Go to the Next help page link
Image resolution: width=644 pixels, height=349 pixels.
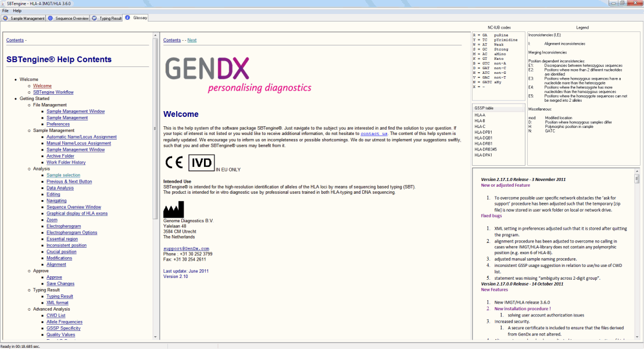coord(192,40)
